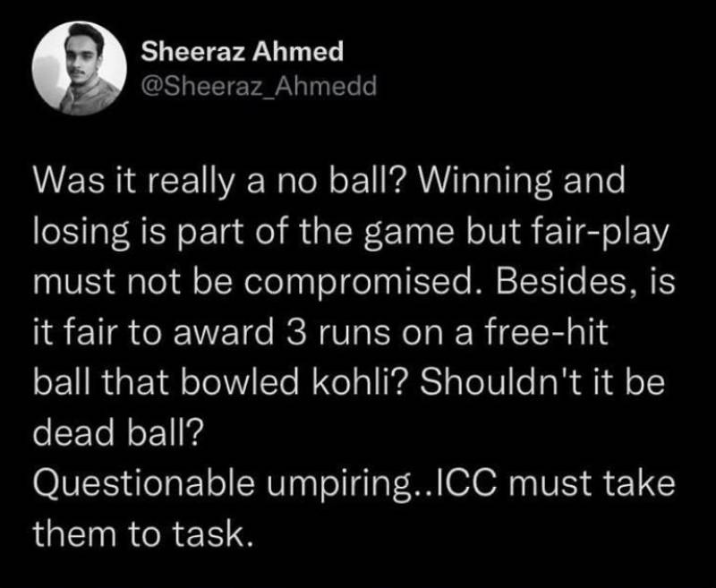Open the Sheeraz Ahmed display name
Screen dimensions: 716x588
243,52
